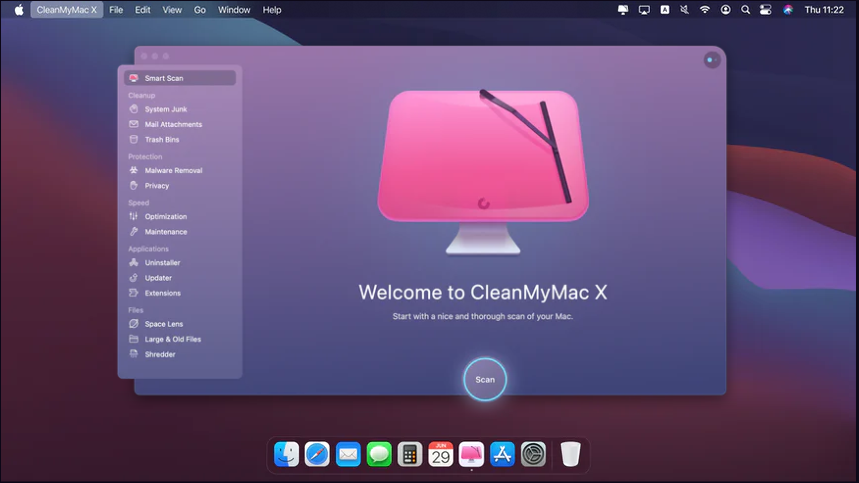859x483 pixels.
Task: Select the System Junk label
Action: (166, 109)
